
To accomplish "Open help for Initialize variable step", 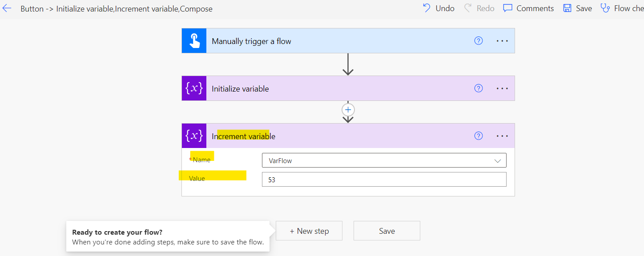I will 479,88.
